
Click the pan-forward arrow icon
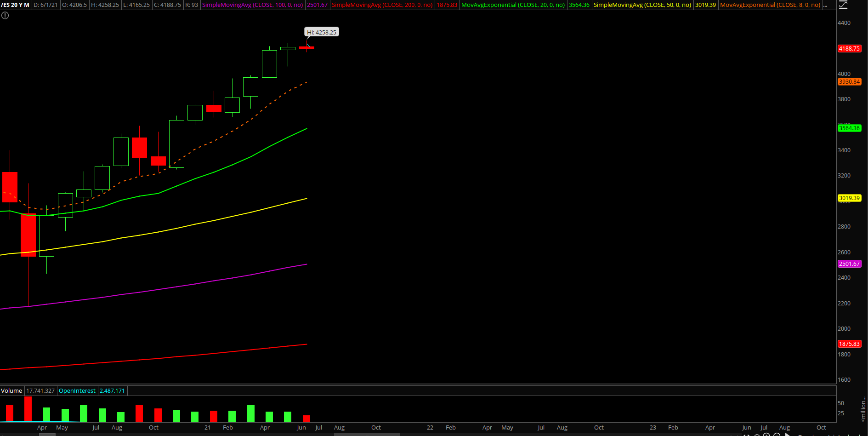pos(788,435)
